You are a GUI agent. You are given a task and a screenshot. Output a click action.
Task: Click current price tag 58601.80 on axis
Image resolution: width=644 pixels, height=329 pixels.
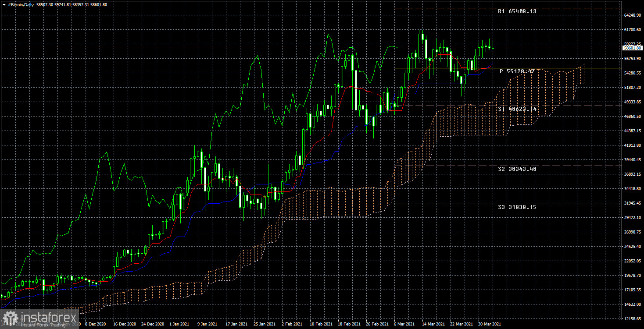[x=633, y=48]
